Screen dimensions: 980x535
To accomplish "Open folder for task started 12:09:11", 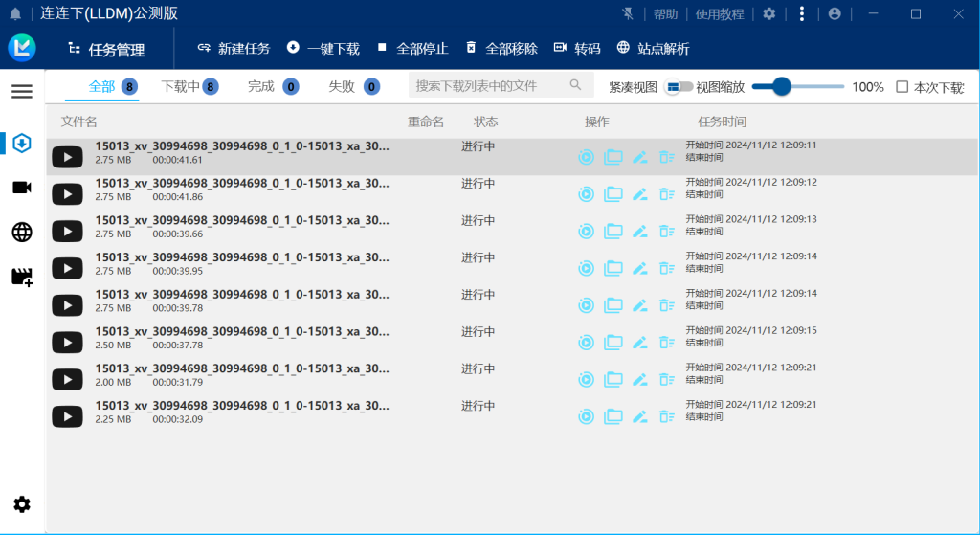I will point(613,157).
